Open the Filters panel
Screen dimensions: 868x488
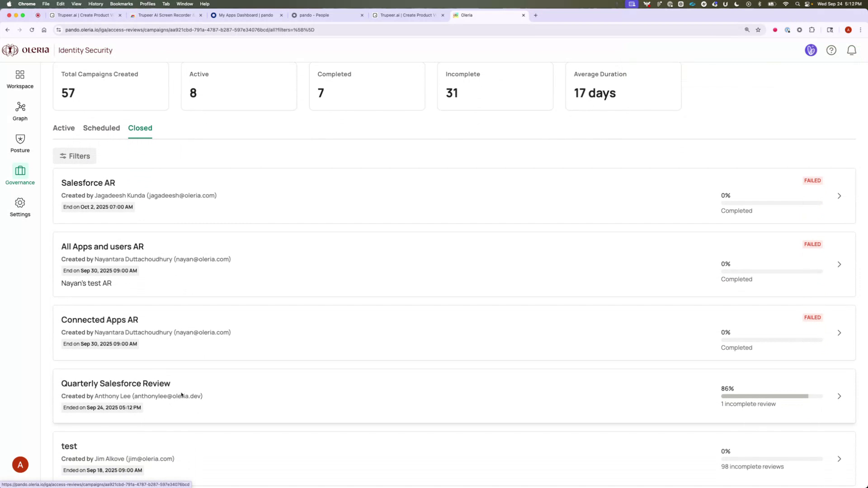74,155
